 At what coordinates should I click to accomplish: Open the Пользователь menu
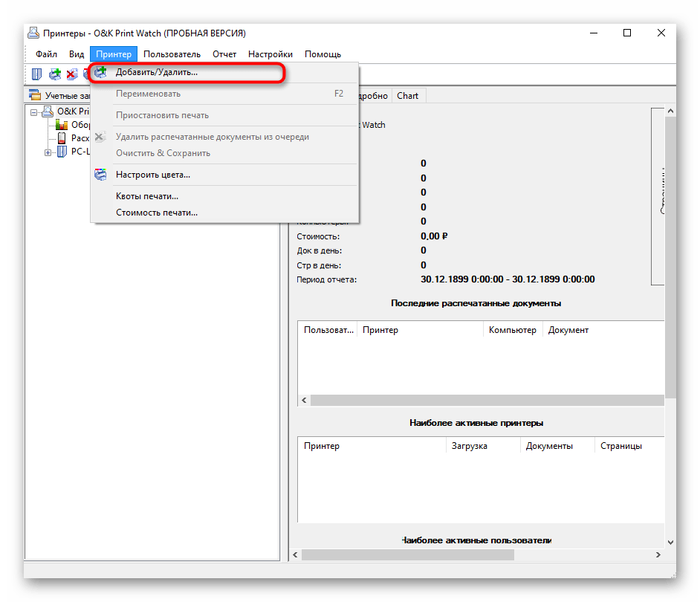[x=172, y=54]
